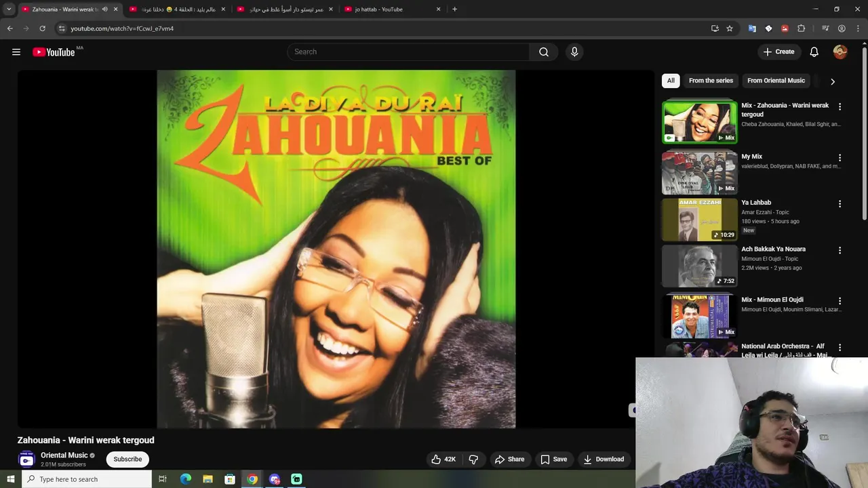Image resolution: width=868 pixels, height=488 pixels.
Task: Close the jo hattab tab
Action: (438, 9)
